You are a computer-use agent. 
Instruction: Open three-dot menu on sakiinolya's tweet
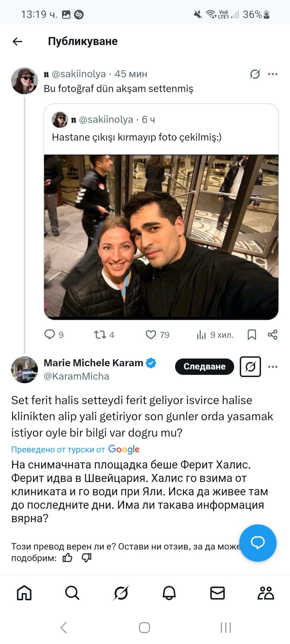(273, 74)
